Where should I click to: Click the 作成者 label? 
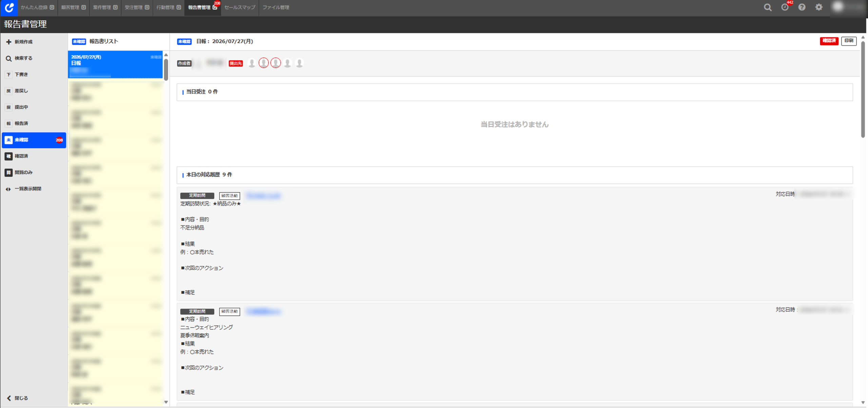(184, 63)
